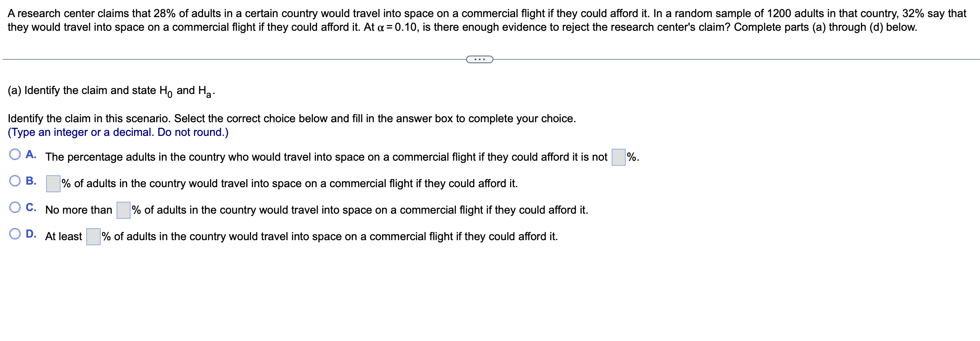Click the letter D choice label
This screenshot has height=341, width=980.
point(31,234)
